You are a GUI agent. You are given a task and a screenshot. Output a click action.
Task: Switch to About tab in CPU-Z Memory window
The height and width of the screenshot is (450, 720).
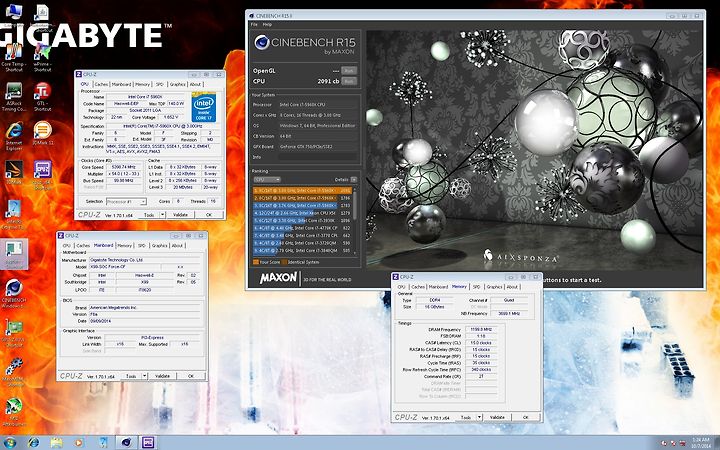(512, 287)
